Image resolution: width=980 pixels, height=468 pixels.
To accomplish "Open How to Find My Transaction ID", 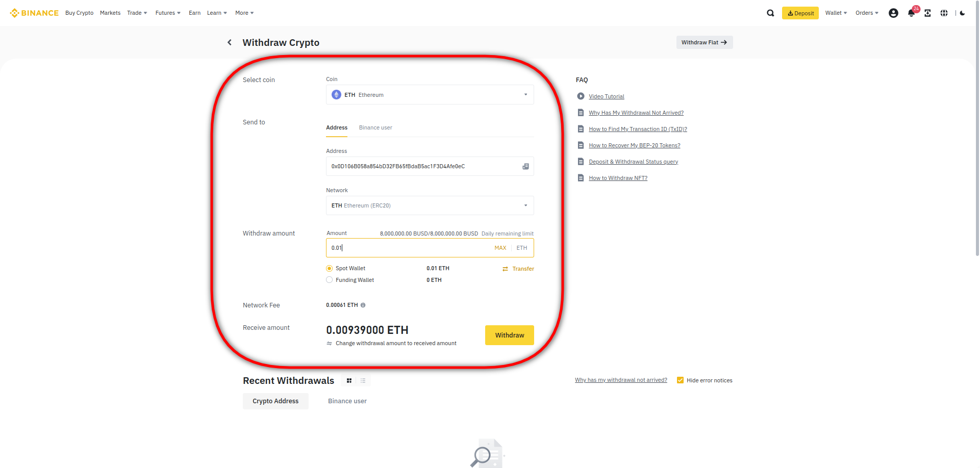I will tap(638, 129).
